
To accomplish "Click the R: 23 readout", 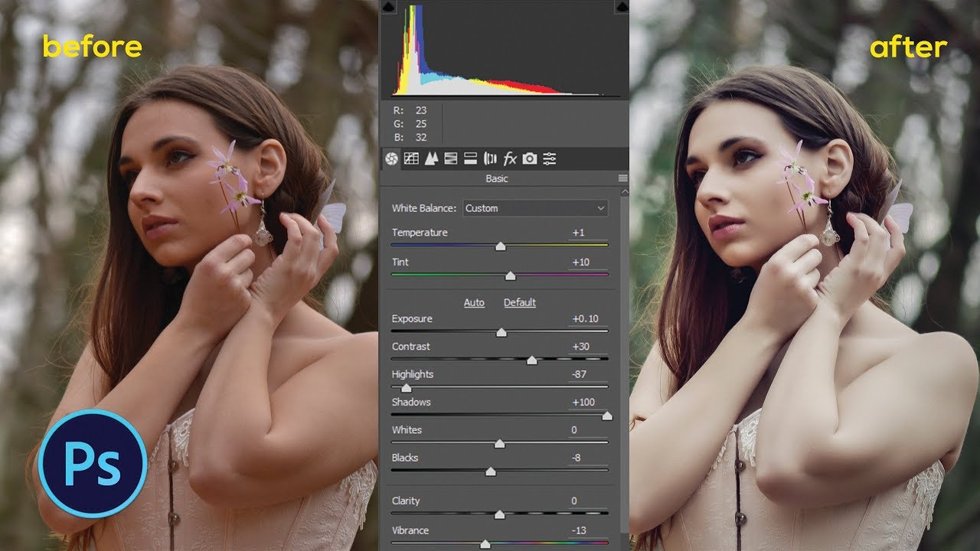I will pyautogui.click(x=410, y=111).
